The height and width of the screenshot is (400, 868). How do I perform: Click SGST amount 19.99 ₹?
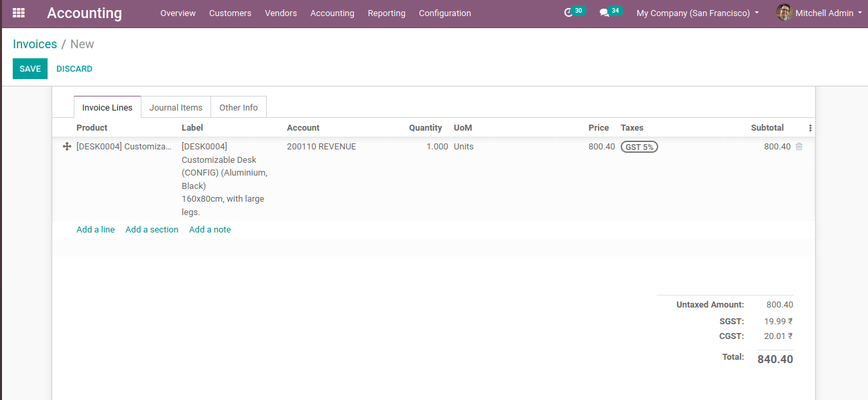(x=778, y=321)
